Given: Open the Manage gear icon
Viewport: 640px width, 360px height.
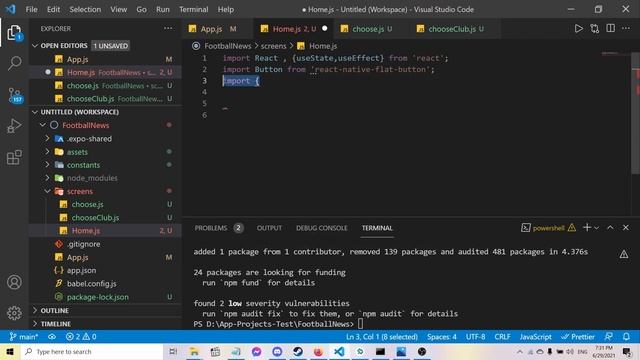Looking at the screenshot, I should [x=14, y=313].
